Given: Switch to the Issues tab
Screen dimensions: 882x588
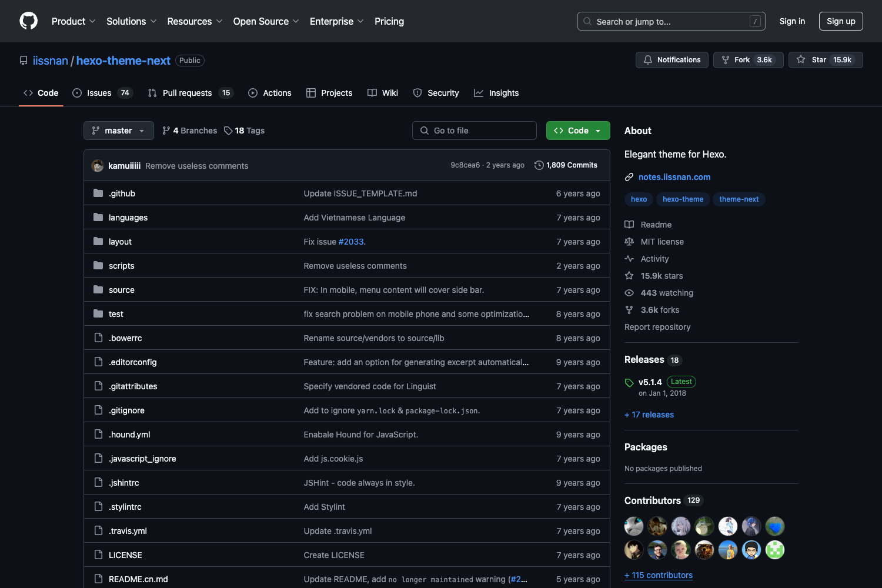Looking at the screenshot, I should (x=103, y=93).
